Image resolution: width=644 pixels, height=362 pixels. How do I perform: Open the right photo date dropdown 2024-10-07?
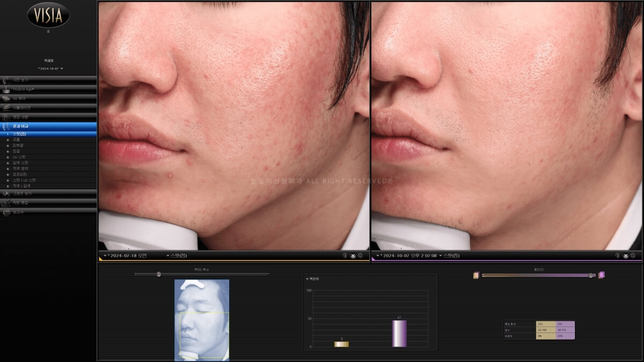[407, 256]
